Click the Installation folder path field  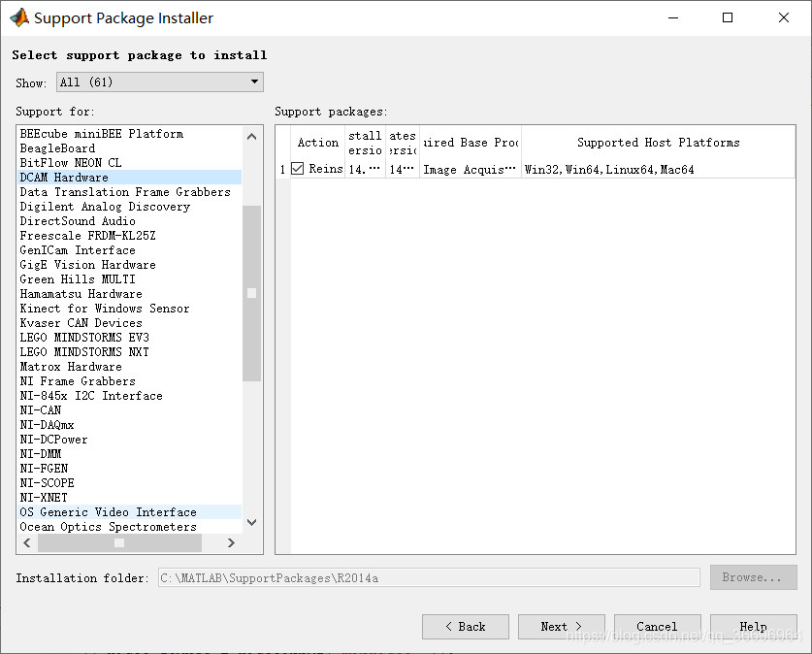pos(429,578)
